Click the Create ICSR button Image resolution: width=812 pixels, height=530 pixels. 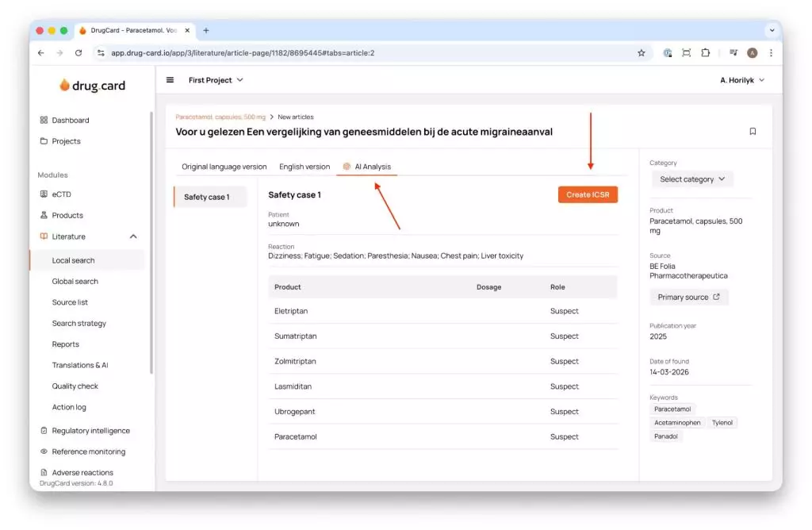pos(588,195)
